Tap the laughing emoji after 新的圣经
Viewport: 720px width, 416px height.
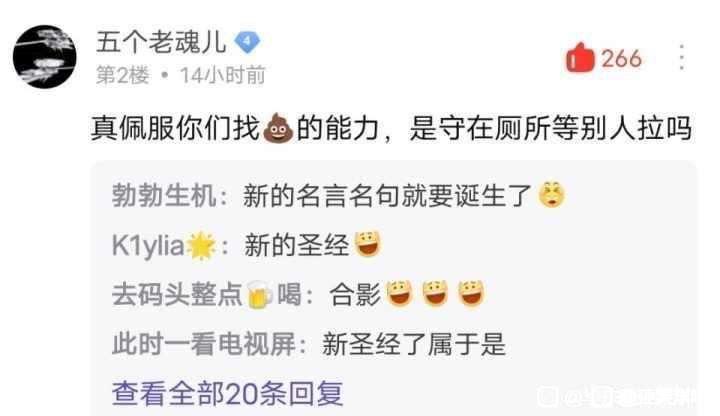pos(367,244)
